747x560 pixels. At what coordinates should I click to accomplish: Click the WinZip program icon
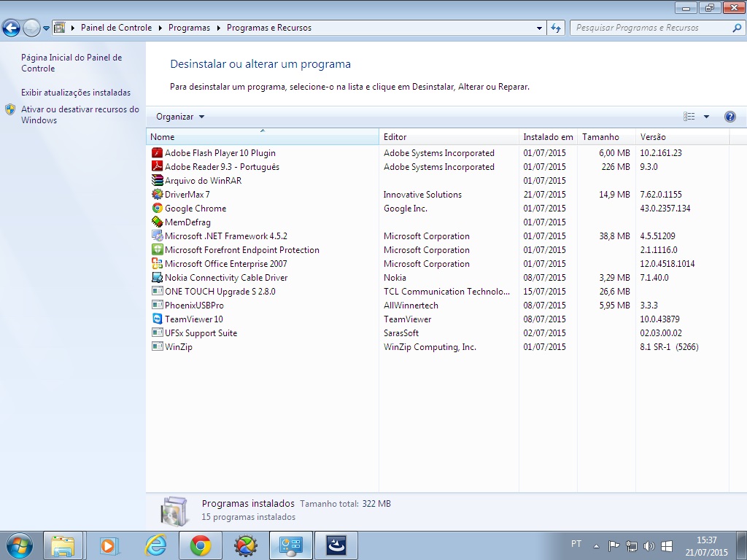click(x=158, y=346)
